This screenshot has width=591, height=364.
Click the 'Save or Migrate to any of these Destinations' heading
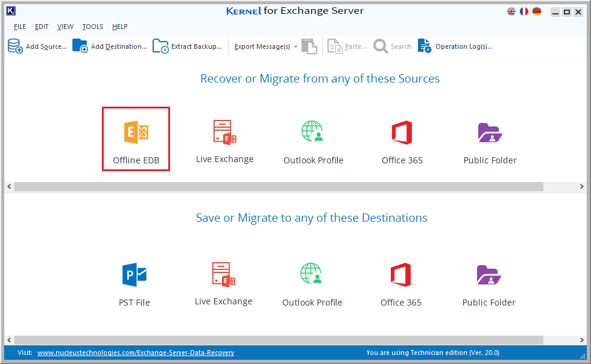pos(312,218)
